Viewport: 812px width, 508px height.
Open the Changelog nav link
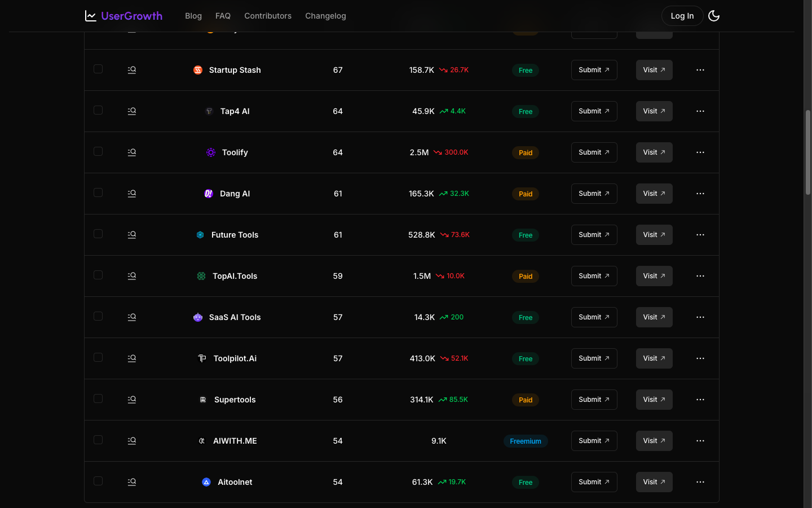(x=325, y=16)
